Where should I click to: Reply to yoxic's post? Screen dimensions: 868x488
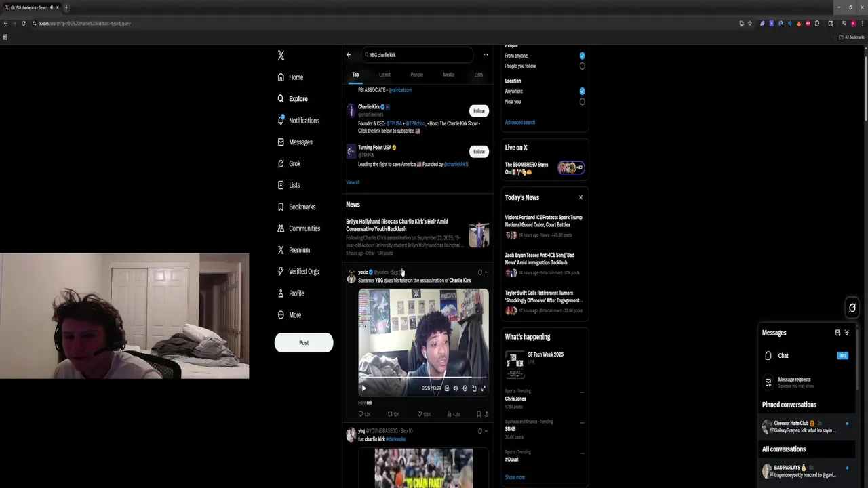coord(364,414)
